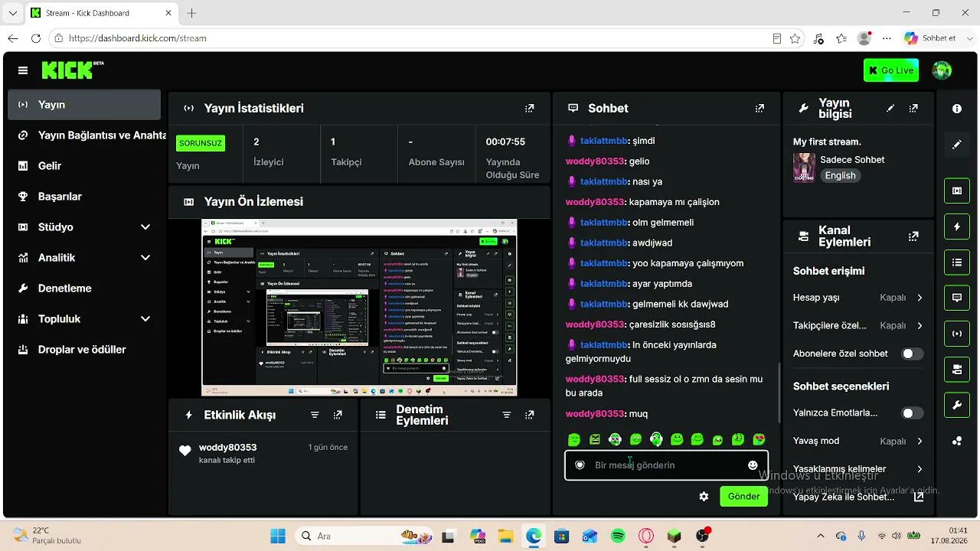Open the user profile avatar menu
980x551 pixels.
tap(942, 70)
